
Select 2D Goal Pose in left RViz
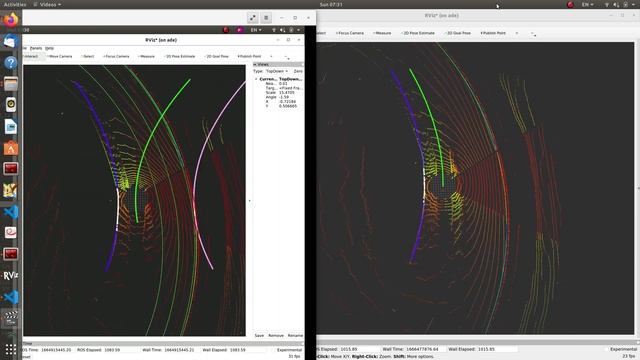tap(217, 56)
